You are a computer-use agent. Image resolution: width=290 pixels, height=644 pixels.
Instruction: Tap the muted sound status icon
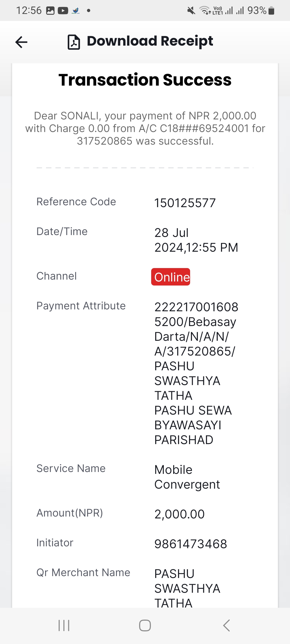tap(191, 11)
